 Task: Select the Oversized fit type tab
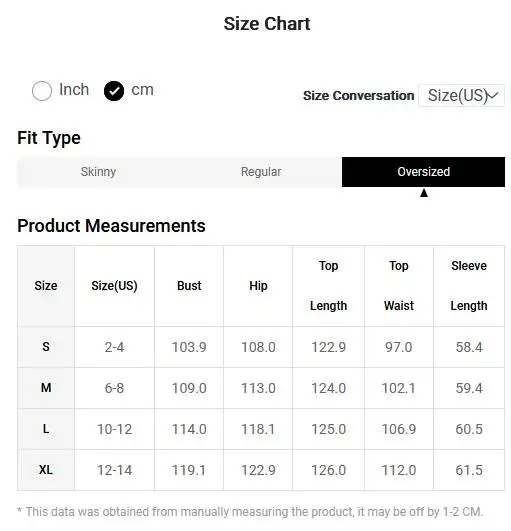[423, 172]
